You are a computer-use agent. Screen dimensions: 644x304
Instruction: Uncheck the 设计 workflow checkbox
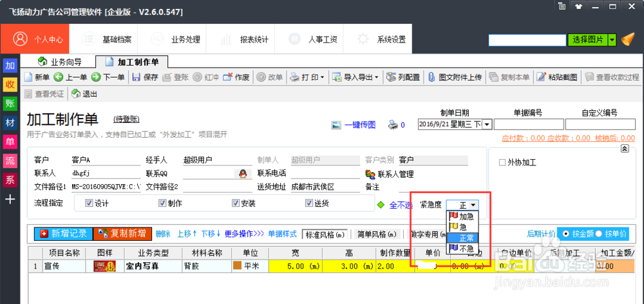point(89,203)
